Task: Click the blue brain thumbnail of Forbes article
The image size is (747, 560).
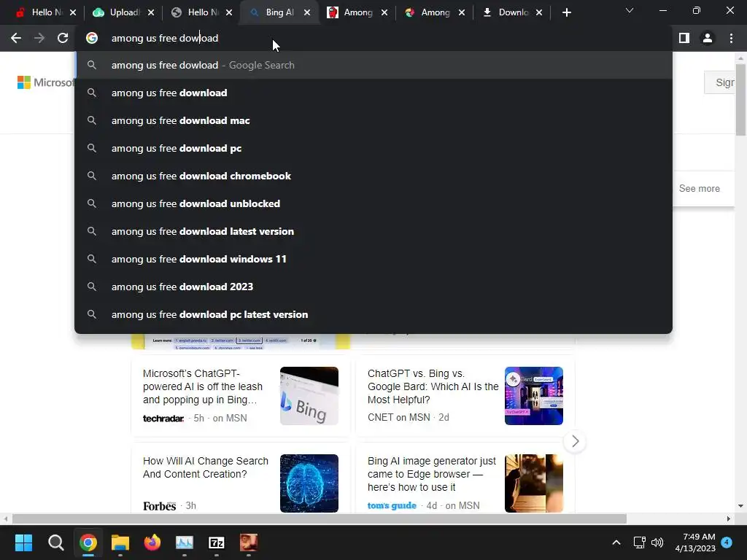Action: (x=309, y=483)
